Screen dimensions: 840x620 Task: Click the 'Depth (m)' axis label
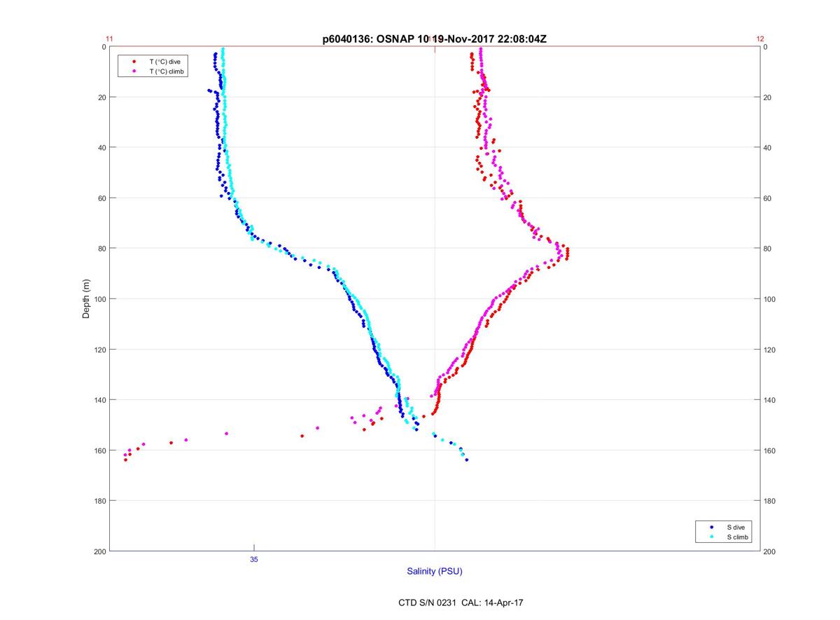[x=87, y=298]
